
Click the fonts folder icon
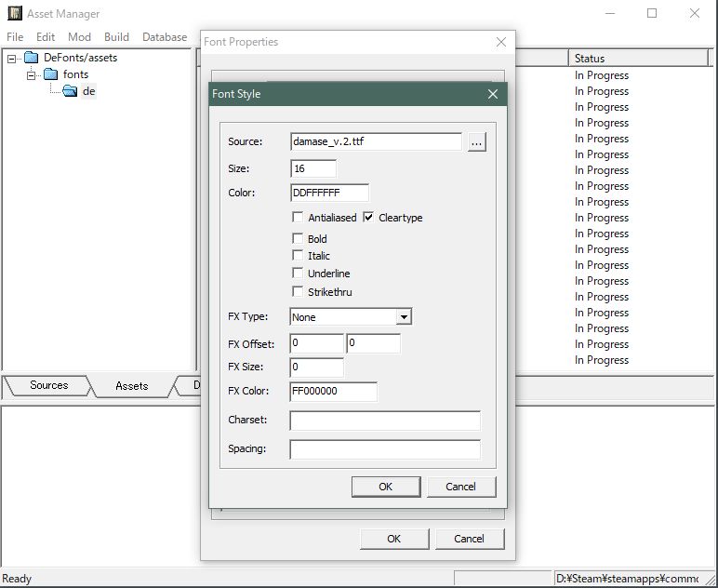click(51, 74)
